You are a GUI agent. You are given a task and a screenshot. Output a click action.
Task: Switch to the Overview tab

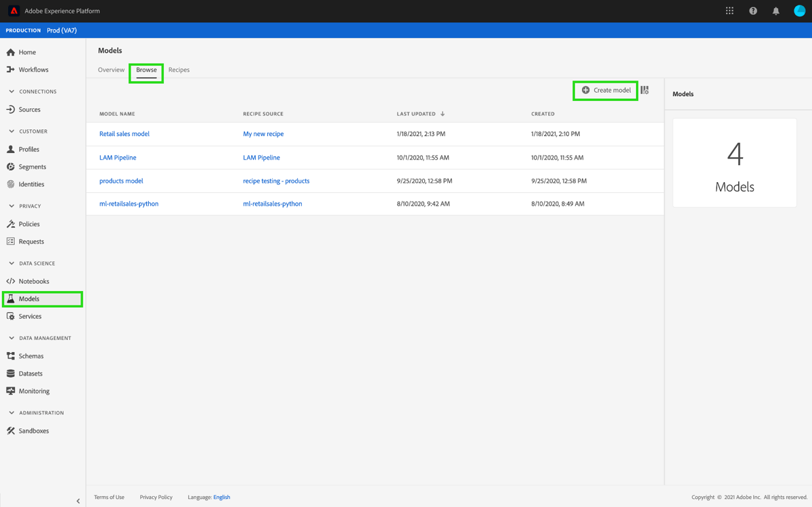pos(111,70)
